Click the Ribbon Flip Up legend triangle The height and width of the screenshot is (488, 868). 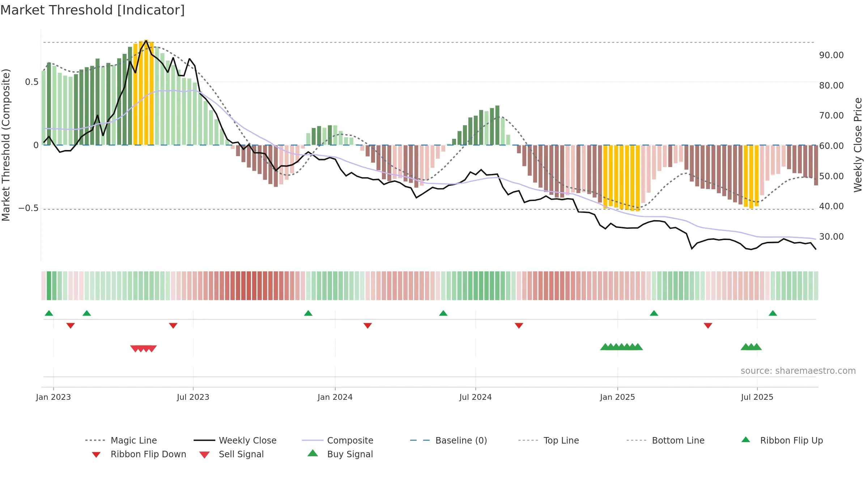pos(746,440)
